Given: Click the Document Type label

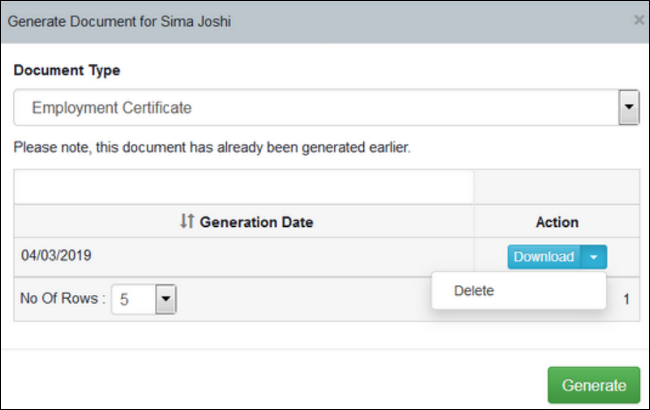Looking at the screenshot, I should [67, 70].
